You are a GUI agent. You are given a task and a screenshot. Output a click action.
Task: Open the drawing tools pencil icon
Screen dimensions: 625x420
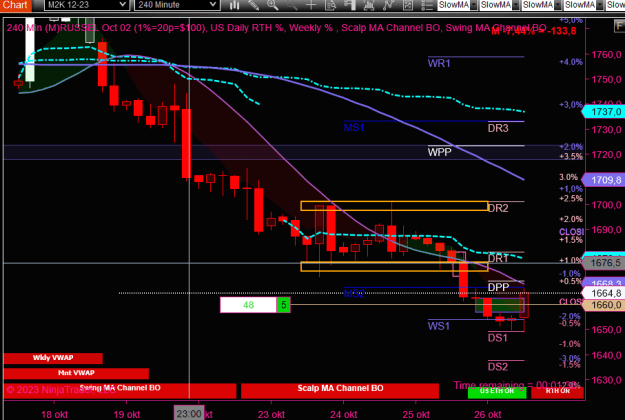click(254, 5)
